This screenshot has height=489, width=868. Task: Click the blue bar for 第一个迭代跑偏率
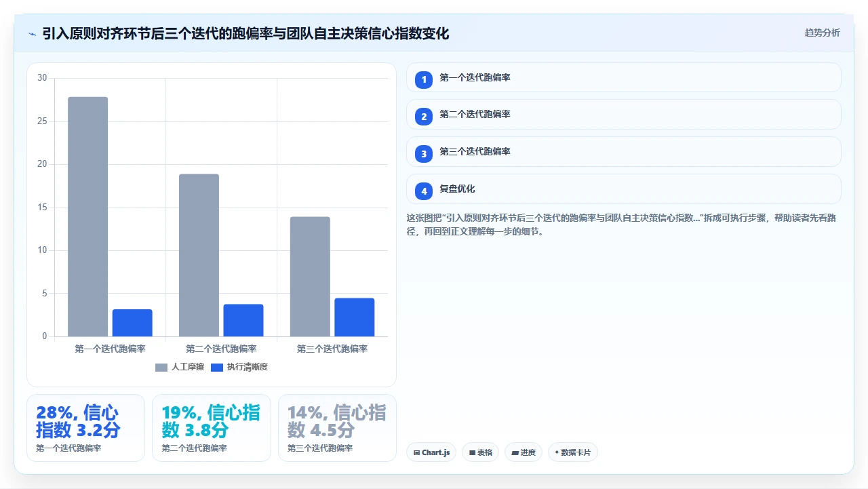(x=132, y=323)
